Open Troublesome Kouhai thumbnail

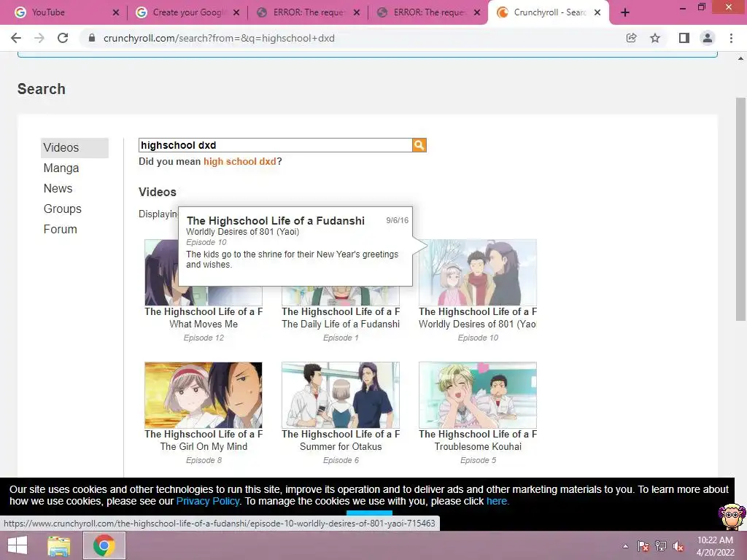point(478,395)
